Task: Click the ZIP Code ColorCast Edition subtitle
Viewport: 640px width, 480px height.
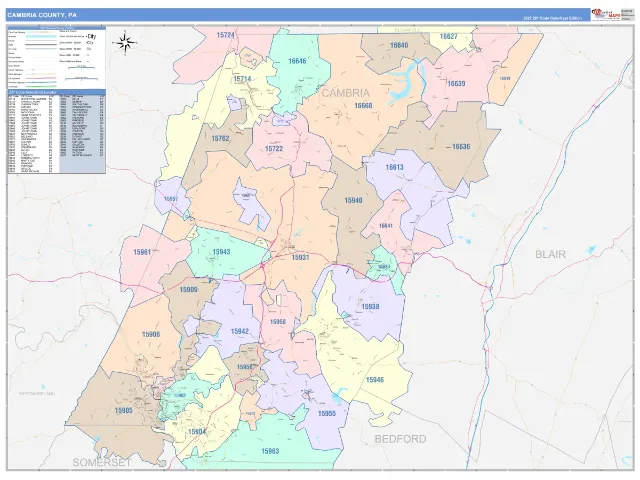Action: pos(553,18)
